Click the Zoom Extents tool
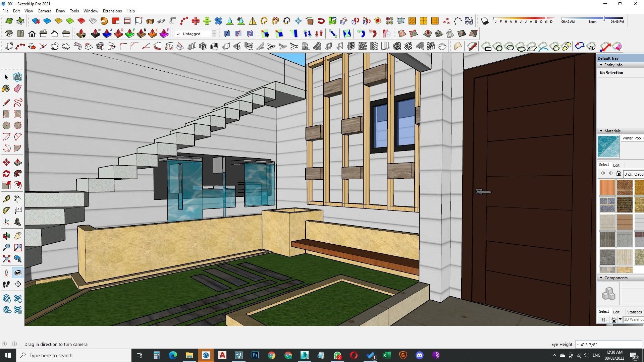Screen dimensions: 644x362 [6, 259]
